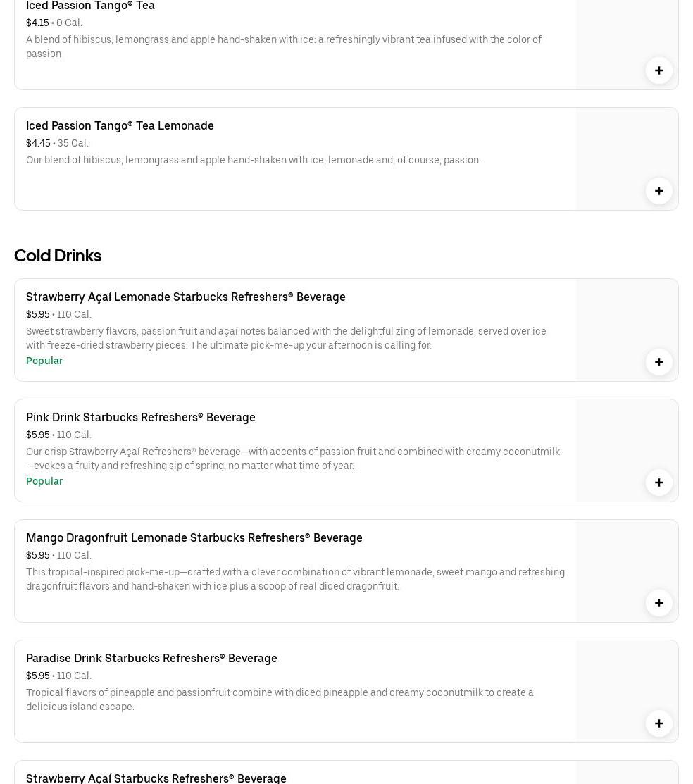Add Mango Dragonfruit Lemonade Refreshers to cart
The image size is (693, 784).
click(x=658, y=603)
